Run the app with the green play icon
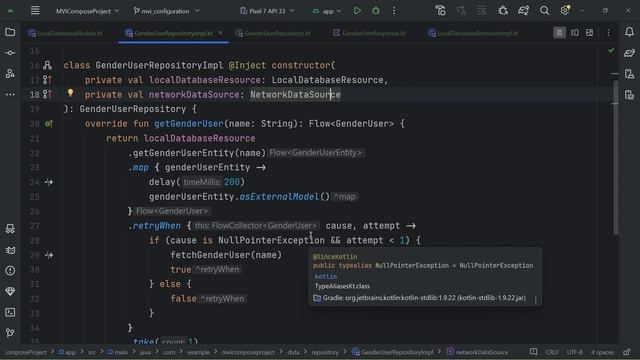This screenshot has height=360, width=640. pyautogui.click(x=357, y=11)
